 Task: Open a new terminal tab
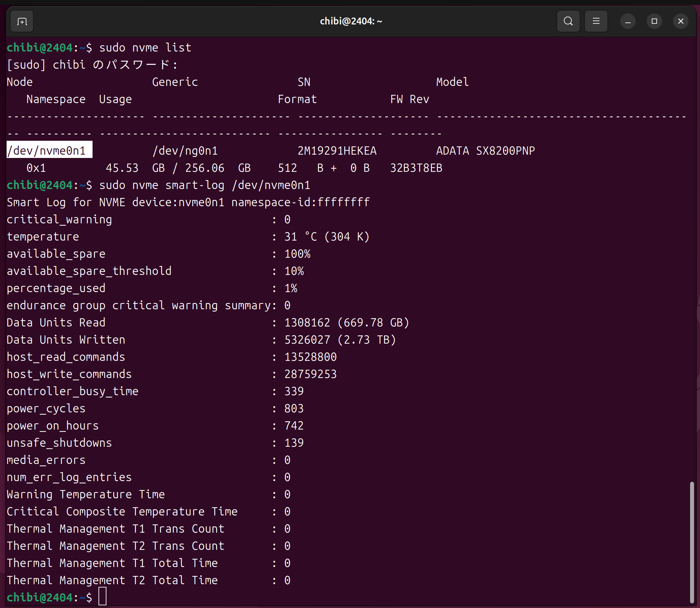tap(22, 21)
